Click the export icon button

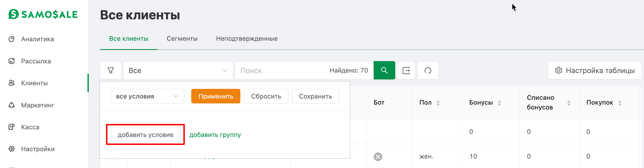coord(406,71)
